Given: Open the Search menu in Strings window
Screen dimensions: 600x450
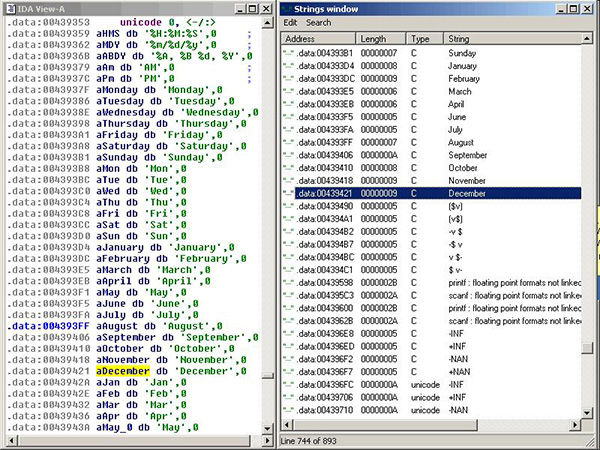Looking at the screenshot, I should point(318,23).
